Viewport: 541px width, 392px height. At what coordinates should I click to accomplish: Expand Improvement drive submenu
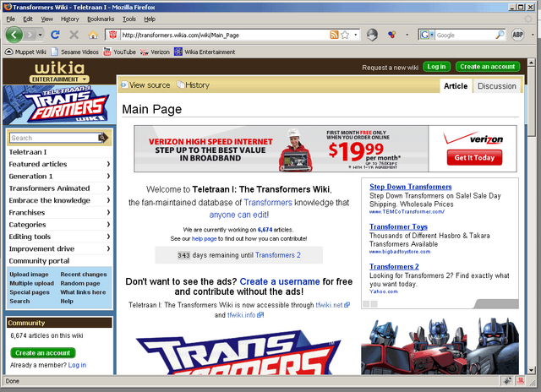click(x=108, y=248)
